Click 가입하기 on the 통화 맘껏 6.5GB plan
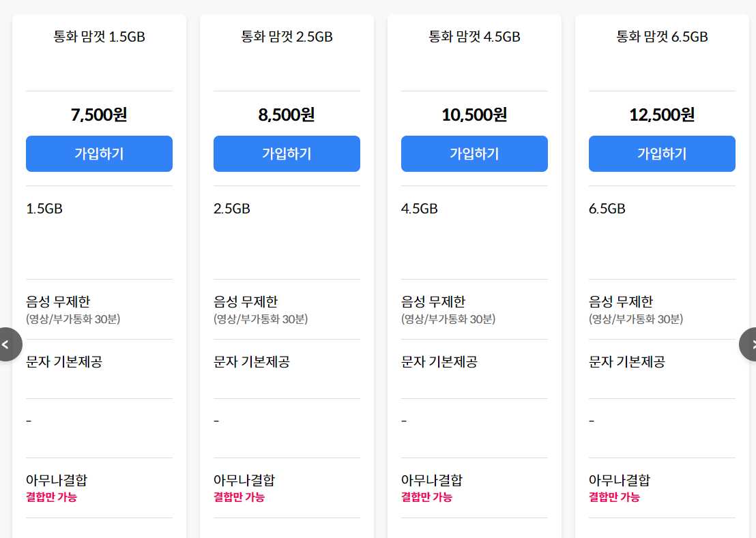The width and height of the screenshot is (756, 538). [x=661, y=153]
